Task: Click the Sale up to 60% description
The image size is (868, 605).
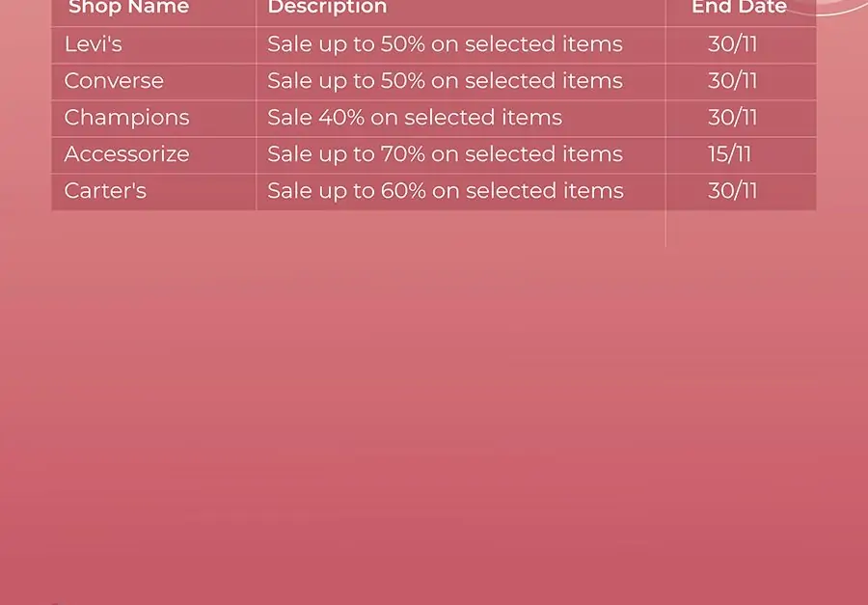Action: pos(446,191)
